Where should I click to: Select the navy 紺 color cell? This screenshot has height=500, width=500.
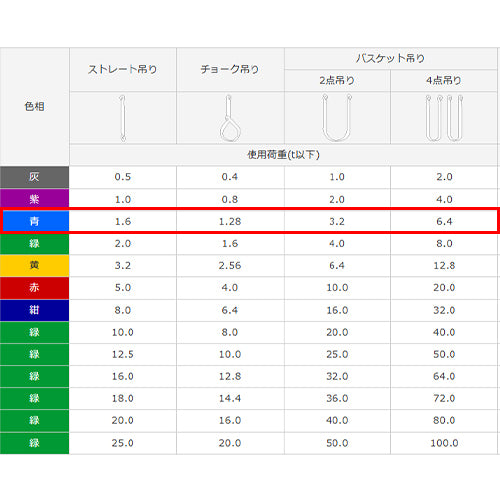[35, 310]
